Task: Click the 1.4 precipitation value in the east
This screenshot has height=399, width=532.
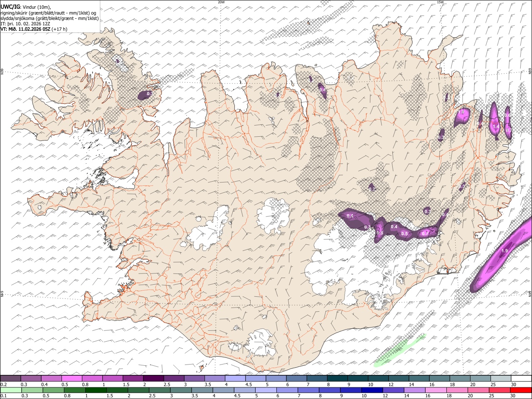Action: coord(495,126)
